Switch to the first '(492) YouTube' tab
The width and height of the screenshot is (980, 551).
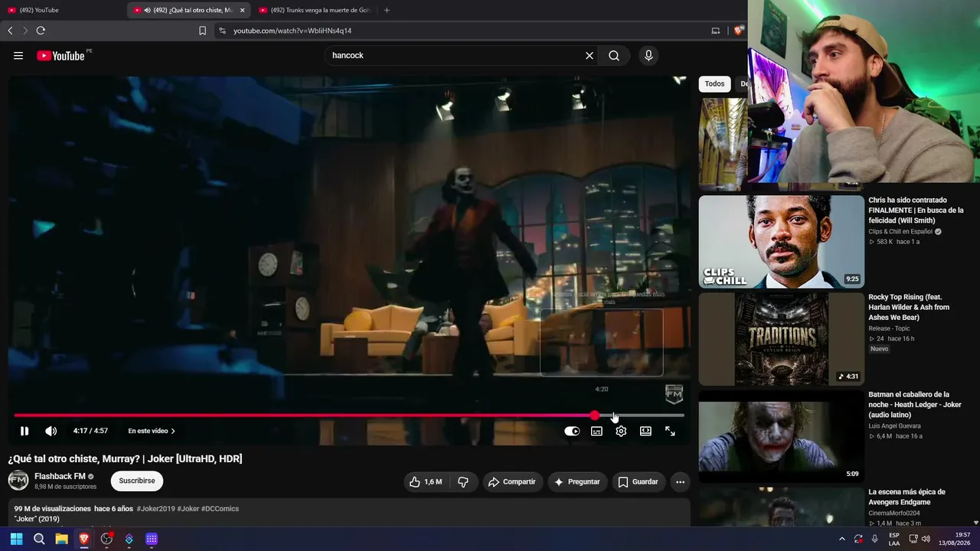[x=63, y=10]
